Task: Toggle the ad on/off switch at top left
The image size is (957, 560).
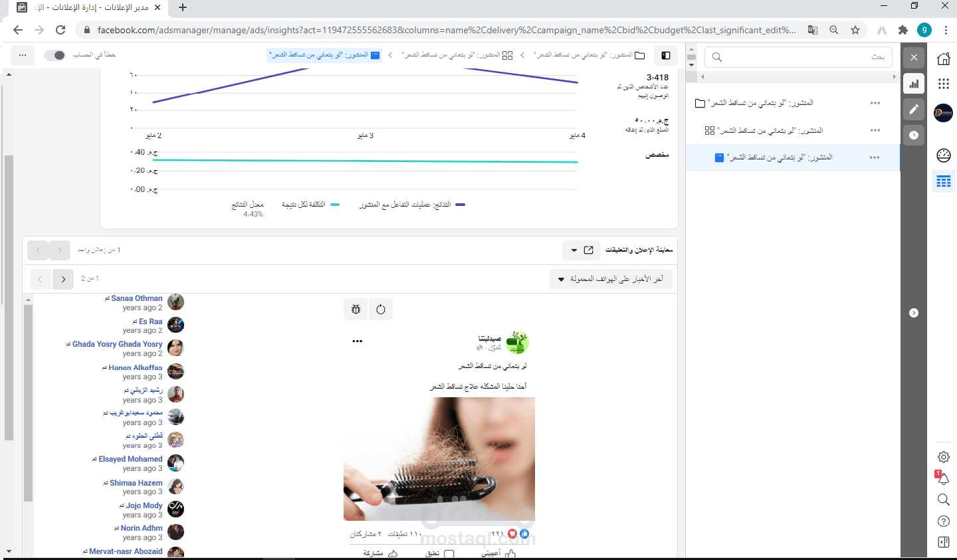Action: tap(55, 55)
